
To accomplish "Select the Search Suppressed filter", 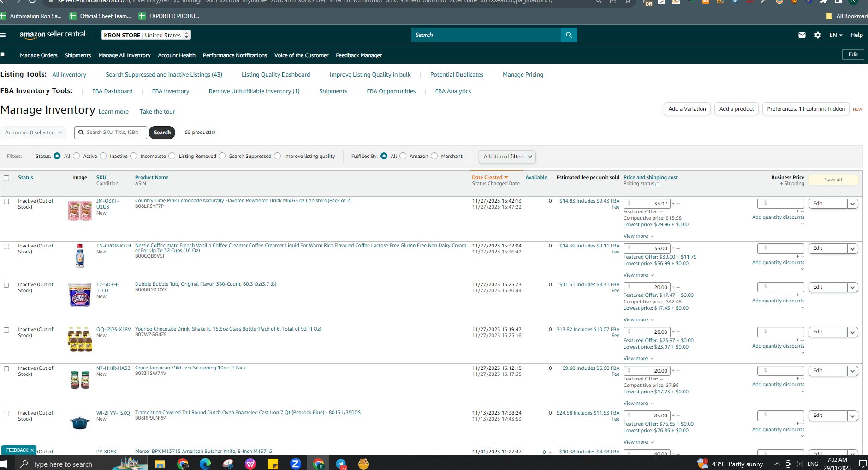I will [x=222, y=156].
